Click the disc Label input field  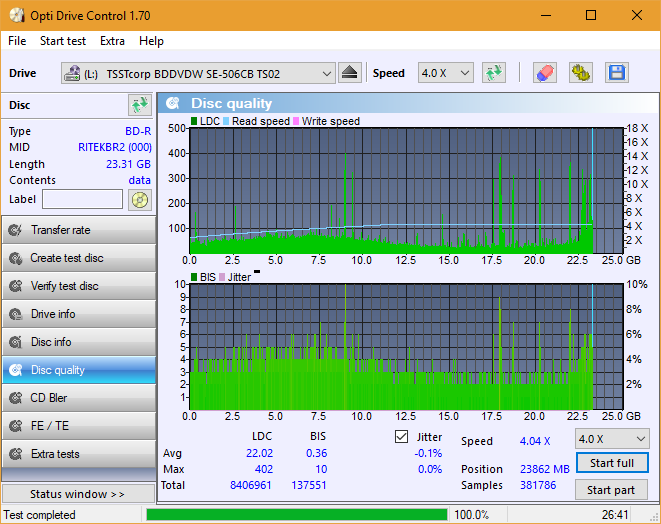pyautogui.click(x=82, y=199)
